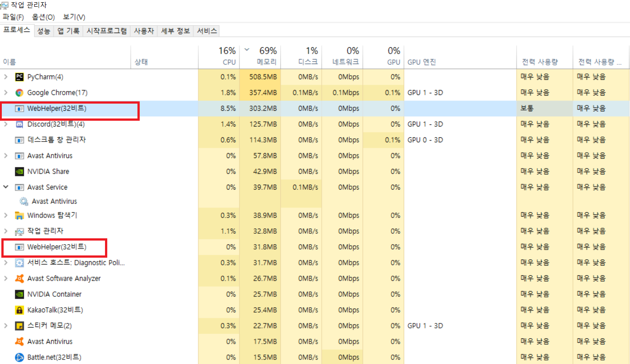Expand the 작업 관리자 process group
Image resolution: width=630 pixels, height=364 pixels.
pyautogui.click(x=6, y=231)
